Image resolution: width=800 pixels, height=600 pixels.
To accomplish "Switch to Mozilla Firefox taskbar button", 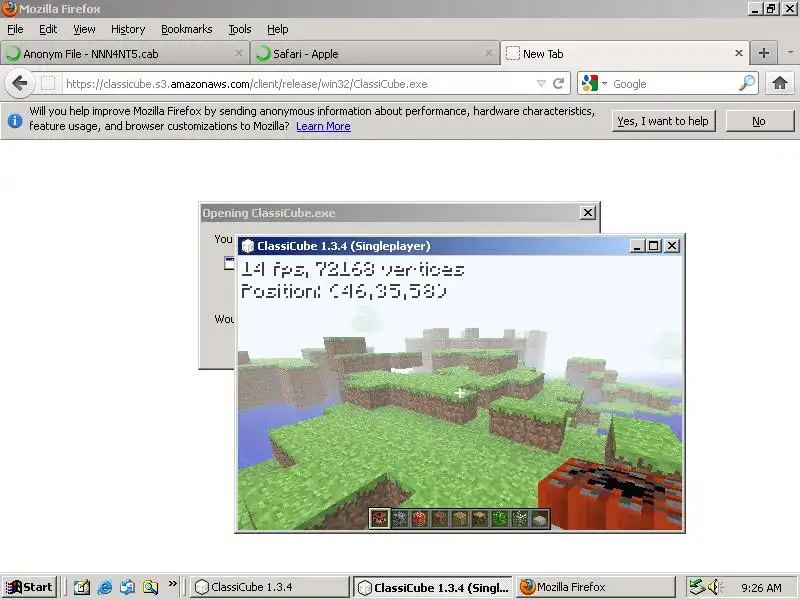I will coord(596,587).
